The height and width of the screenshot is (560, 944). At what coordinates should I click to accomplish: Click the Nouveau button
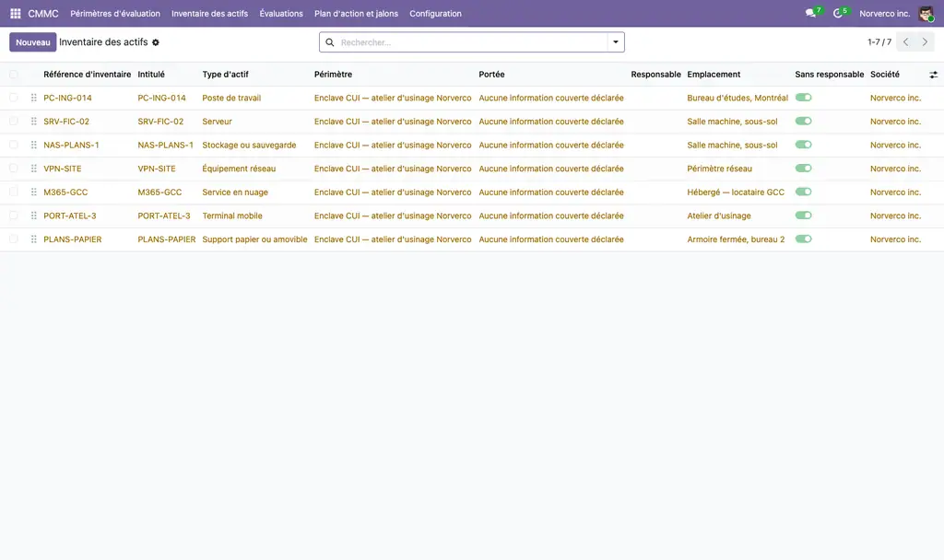coord(33,42)
